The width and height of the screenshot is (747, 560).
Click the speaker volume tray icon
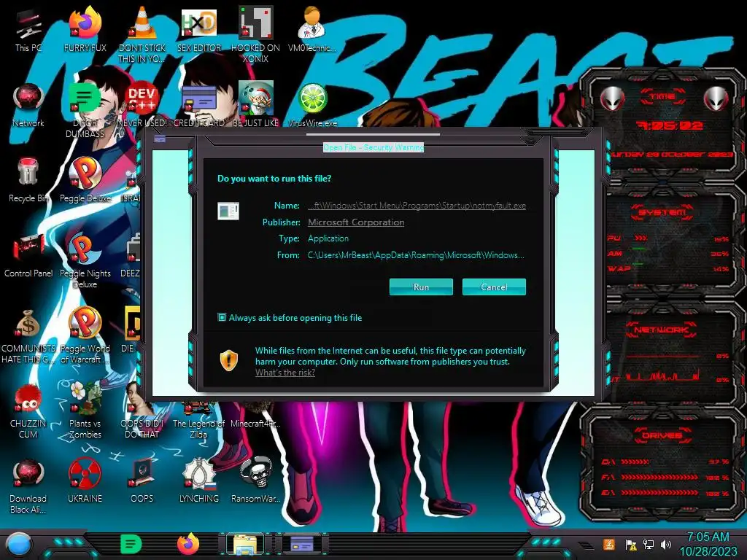[x=666, y=545]
